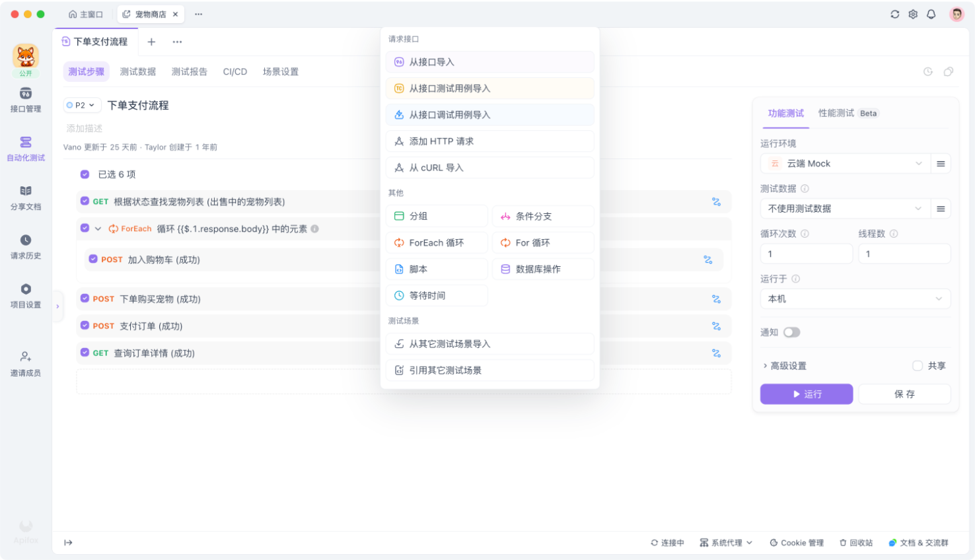Open 分享文档 sidebar icon
This screenshot has height=560, width=975.
[26, 197]
